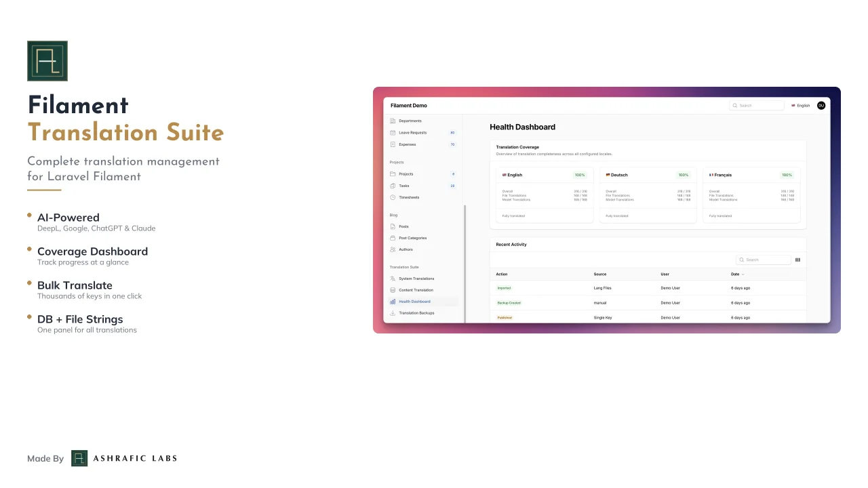Open the Projects folder icon in sidebar

393,174
